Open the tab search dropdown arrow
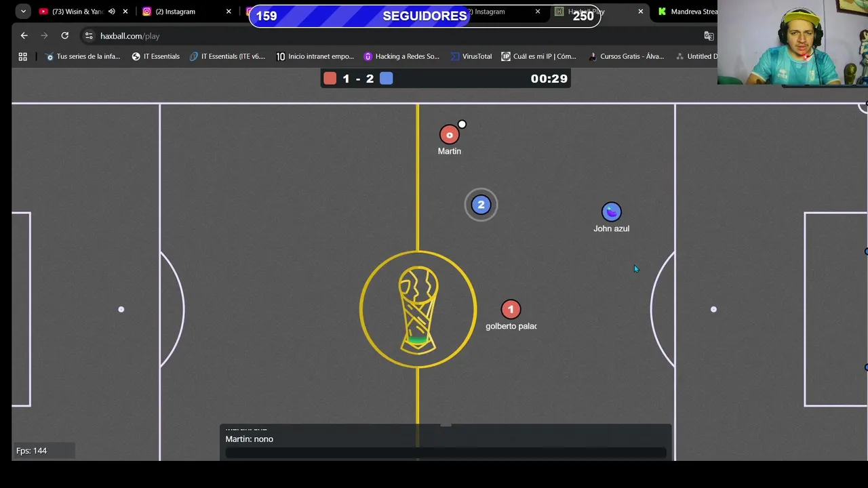Image resolution: width=868 pixels, height=488 pixels. click(23, 12)
